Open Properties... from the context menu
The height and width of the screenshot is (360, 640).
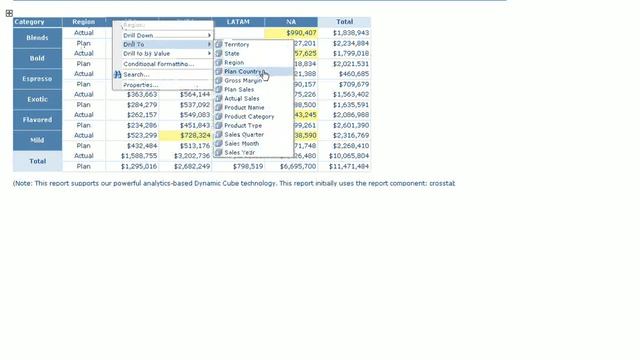point(163,85)
